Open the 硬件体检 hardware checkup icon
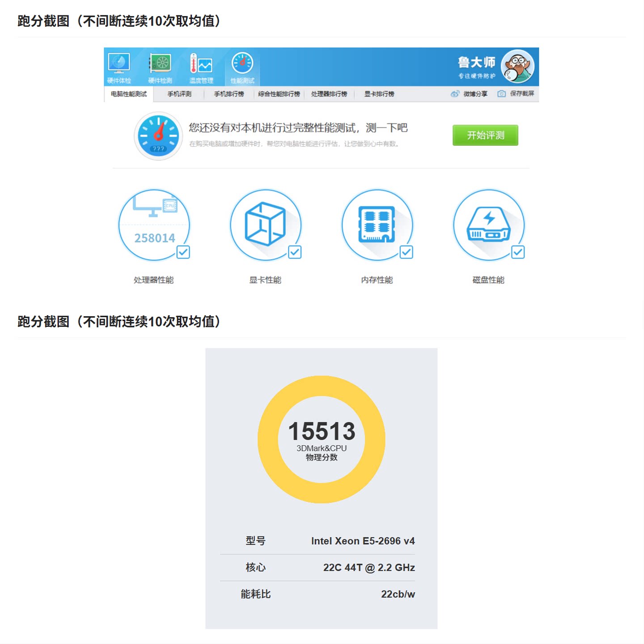 point(119,64)
